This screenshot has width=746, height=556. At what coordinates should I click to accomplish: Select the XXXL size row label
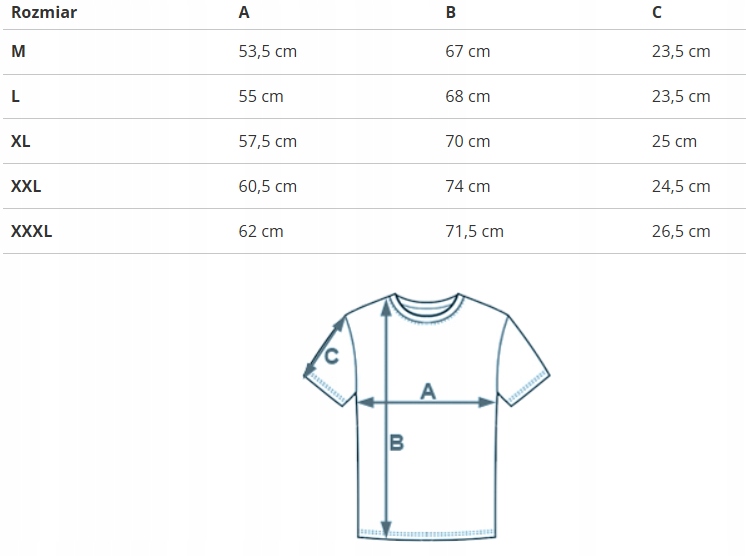point(31,231)
